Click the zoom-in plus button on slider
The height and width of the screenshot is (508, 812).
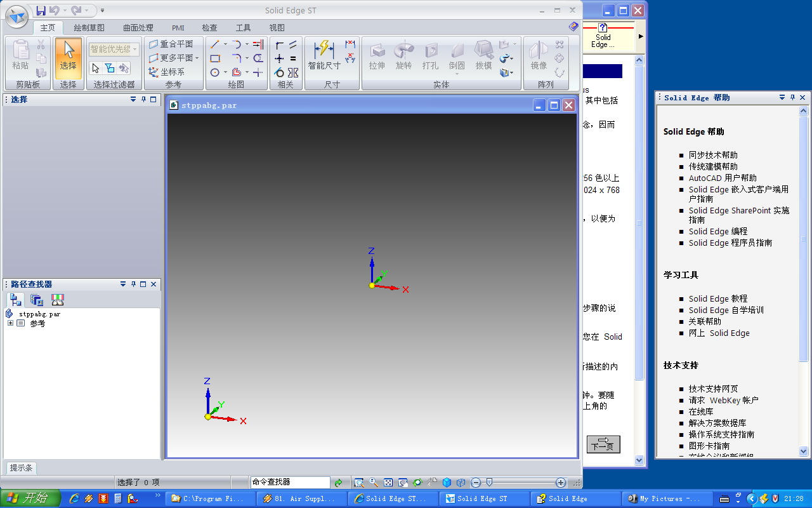pos(561,483)
